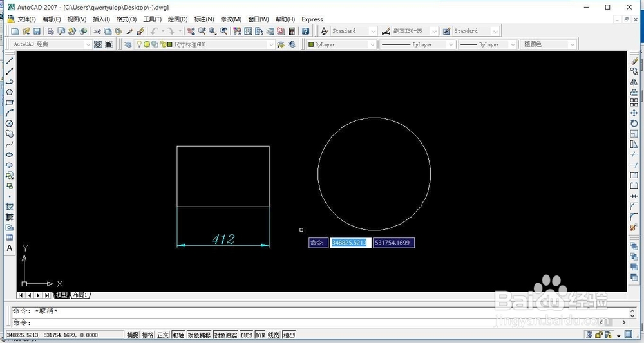
Task: Expand the 尺寸标注GUO layer dropdown
Action: [x=270, y=44]
